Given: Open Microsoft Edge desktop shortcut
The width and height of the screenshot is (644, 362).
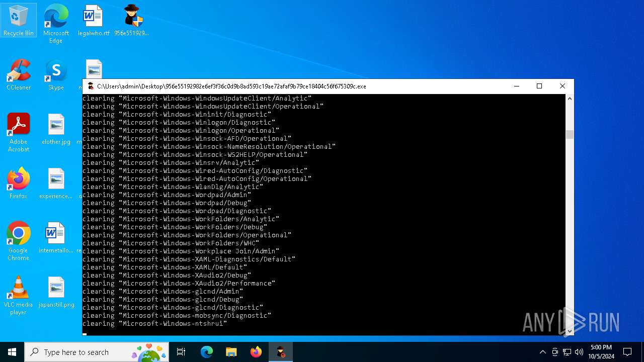Looking at the screenshot, I should (56, 24).
